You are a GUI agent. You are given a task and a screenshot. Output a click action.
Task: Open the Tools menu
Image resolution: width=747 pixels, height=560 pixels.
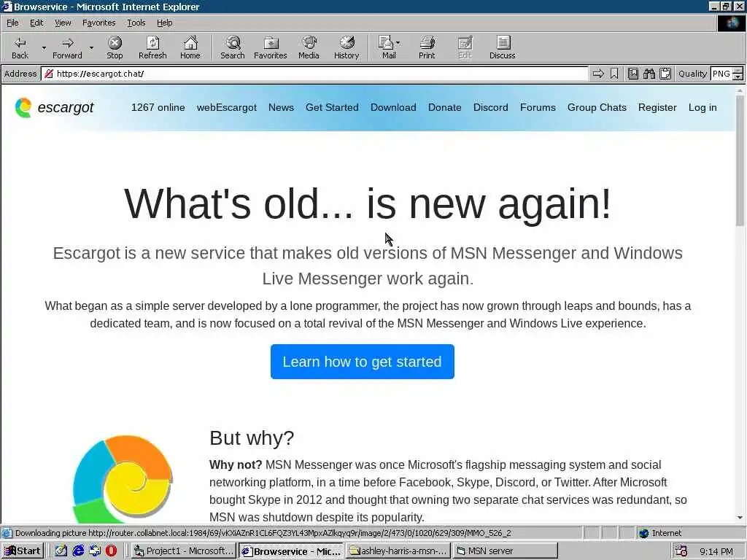136,23
